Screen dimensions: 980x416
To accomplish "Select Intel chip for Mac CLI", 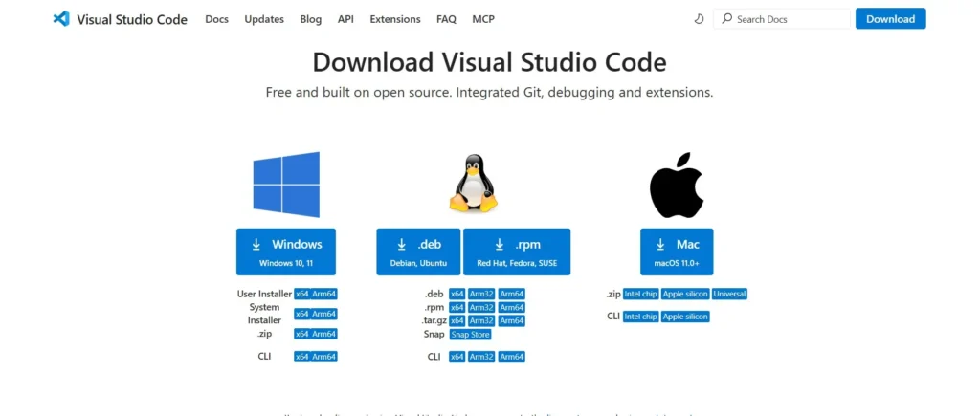I will click(640, 317).
